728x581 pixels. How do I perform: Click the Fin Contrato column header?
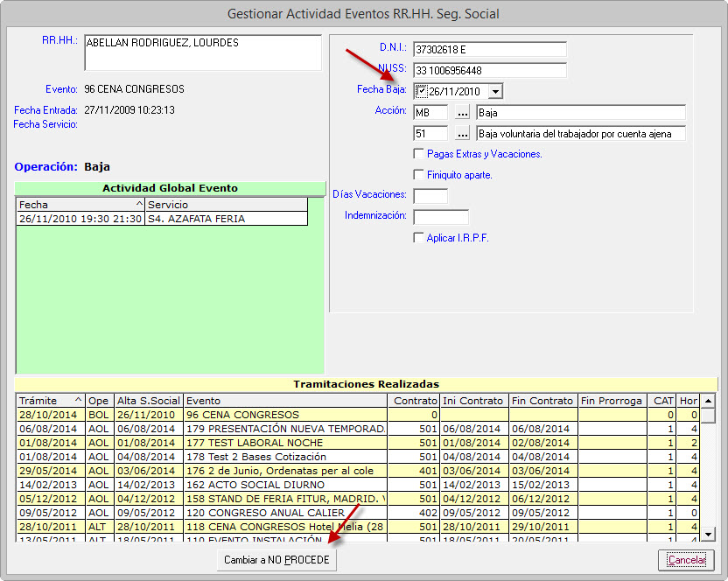pos(542,401)
